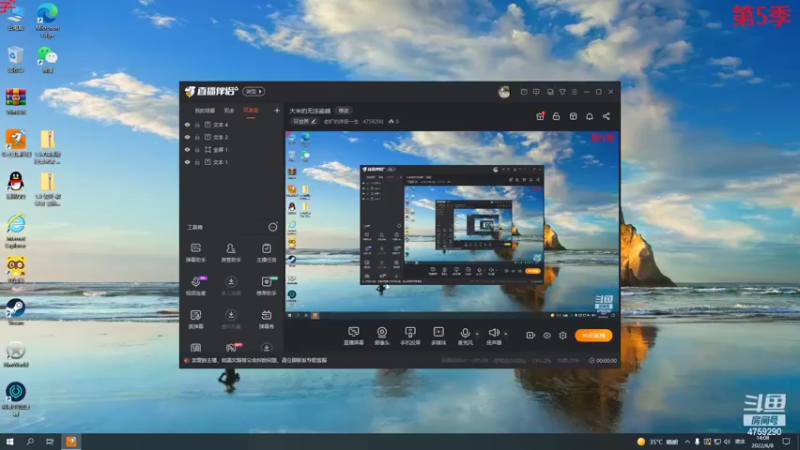Open the game tool with red badge

click(x=231, y=348)
